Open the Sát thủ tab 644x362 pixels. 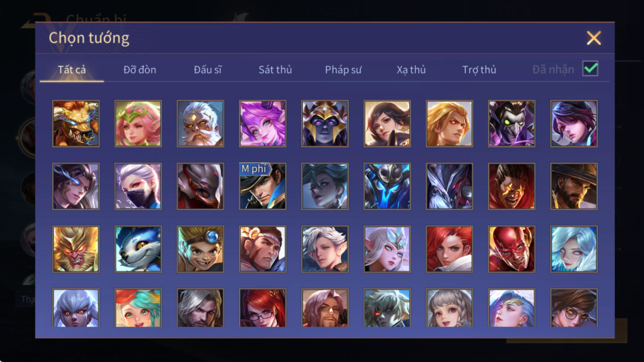coord(275,70)
